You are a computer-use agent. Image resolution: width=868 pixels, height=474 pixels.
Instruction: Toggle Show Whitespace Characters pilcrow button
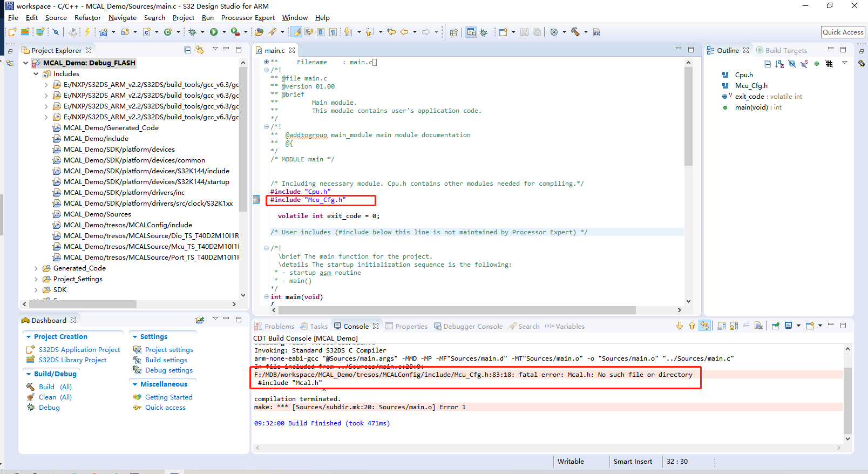point(334,32)
